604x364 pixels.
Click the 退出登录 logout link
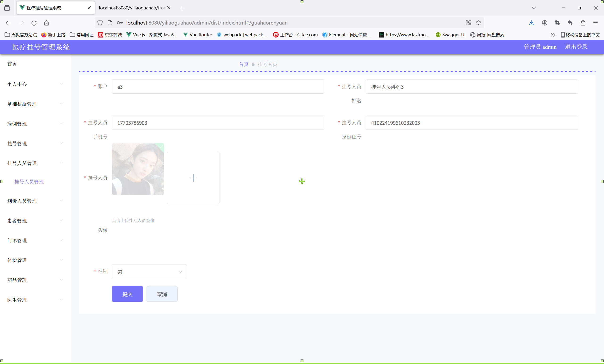pos(576,47)
